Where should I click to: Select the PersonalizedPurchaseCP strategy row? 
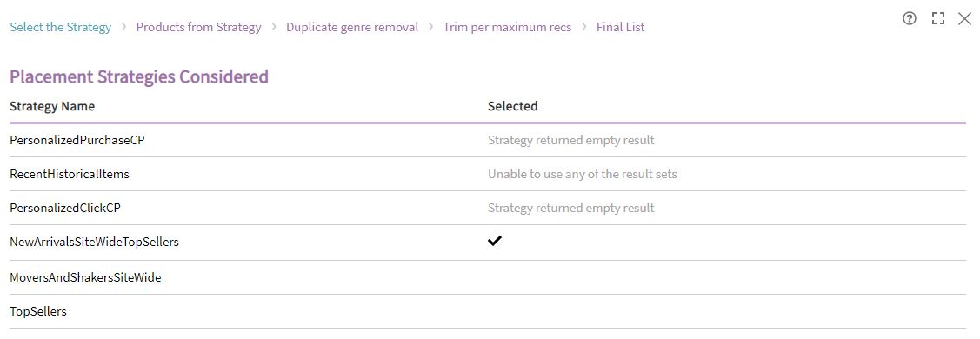488,140
